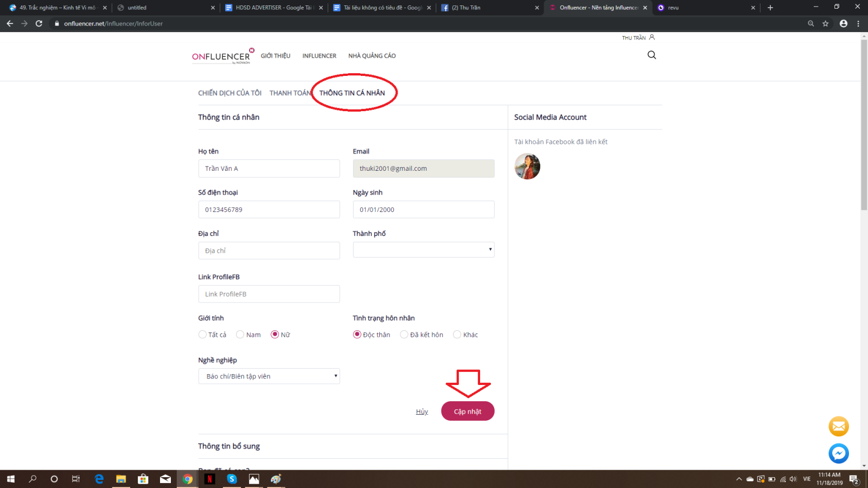868x488 pixels.
Task: Open the volume control in system tray
Action: 793,479
